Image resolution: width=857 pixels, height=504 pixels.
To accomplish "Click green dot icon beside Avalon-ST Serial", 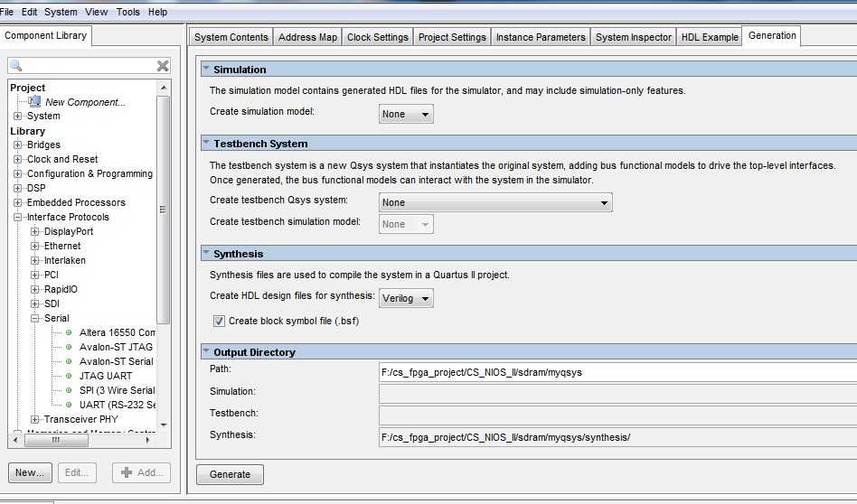I will coord(69,361).
